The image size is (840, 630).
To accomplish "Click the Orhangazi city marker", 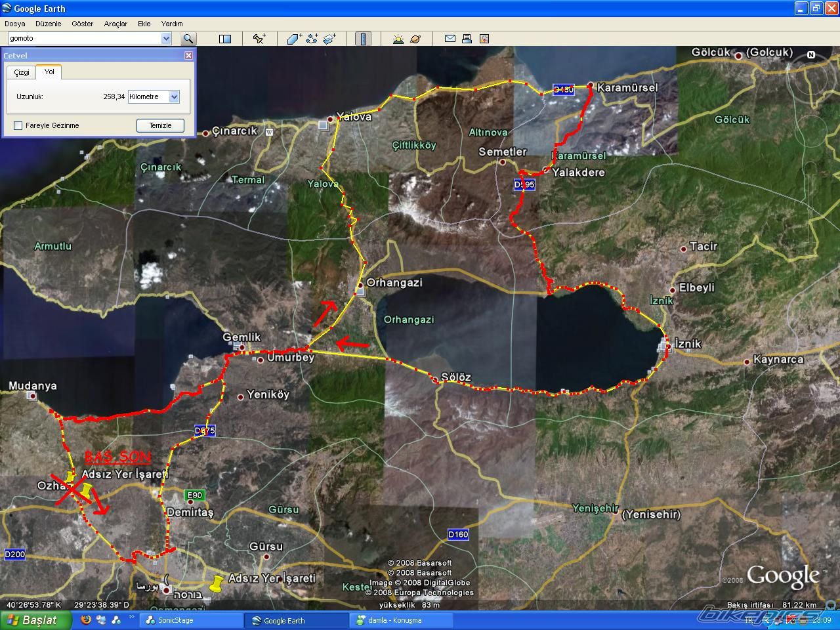I will (360, 287).
